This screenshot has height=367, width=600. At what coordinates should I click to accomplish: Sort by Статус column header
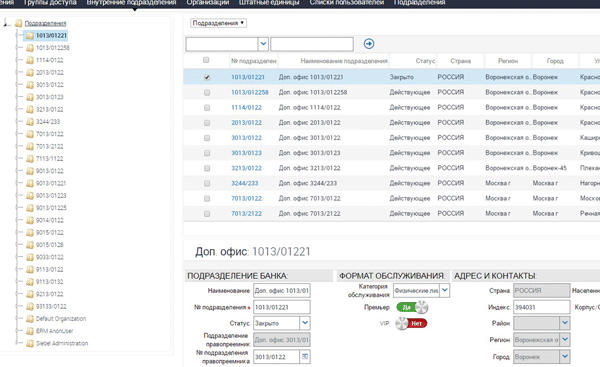point(425,61)
